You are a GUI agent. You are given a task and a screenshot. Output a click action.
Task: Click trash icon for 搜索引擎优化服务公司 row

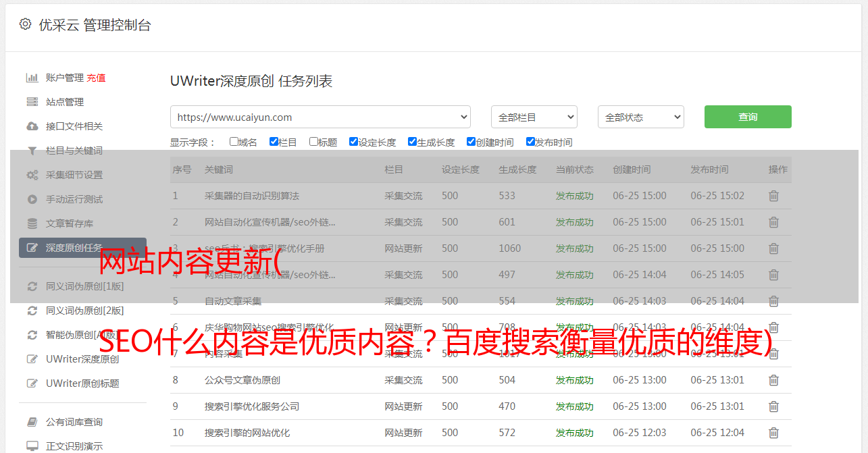pyautogui.click(x=774, y=406)
